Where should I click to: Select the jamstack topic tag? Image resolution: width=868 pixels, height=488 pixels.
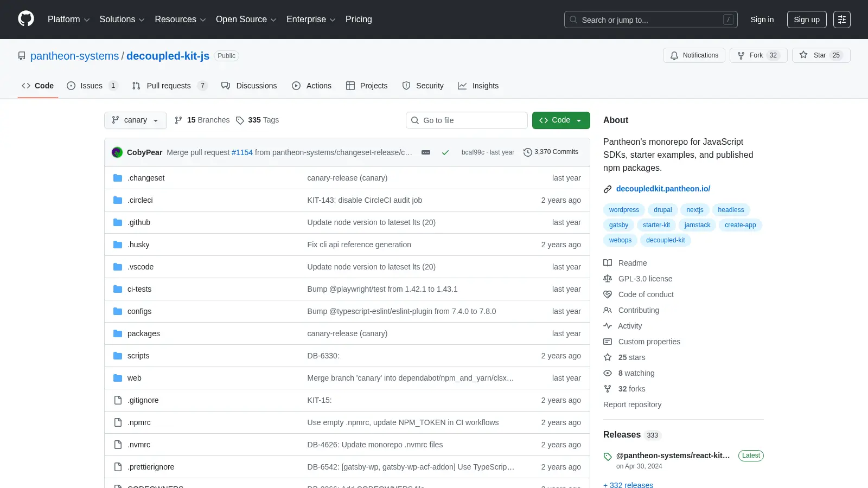click(697, 225)
